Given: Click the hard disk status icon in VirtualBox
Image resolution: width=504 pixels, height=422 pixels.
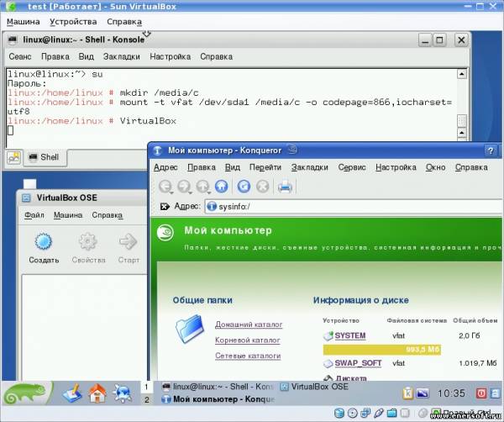Looking at the screenshot, I should (339, 413).
